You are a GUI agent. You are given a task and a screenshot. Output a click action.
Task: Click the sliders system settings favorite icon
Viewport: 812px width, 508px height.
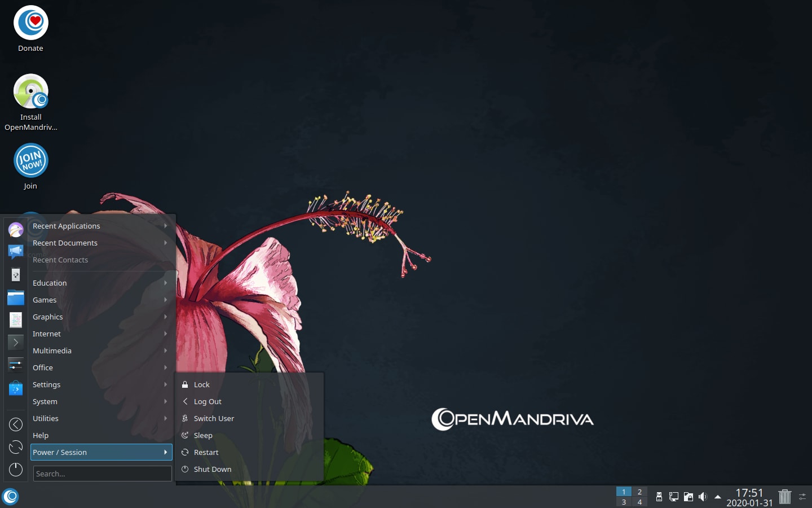16,365
